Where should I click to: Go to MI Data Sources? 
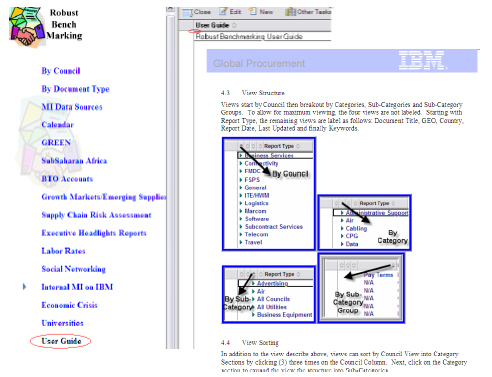[x=72, y=107]
